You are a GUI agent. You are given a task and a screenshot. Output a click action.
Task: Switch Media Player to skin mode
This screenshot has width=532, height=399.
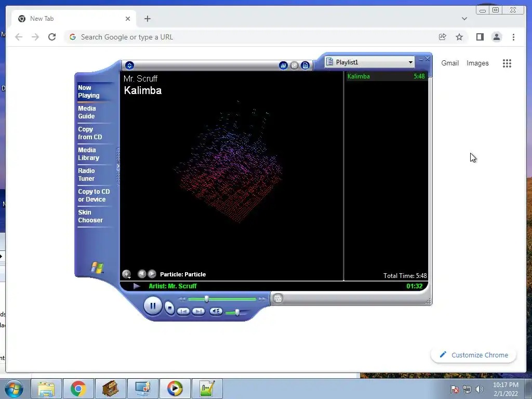pyautogui.click(x=278, y=299)
